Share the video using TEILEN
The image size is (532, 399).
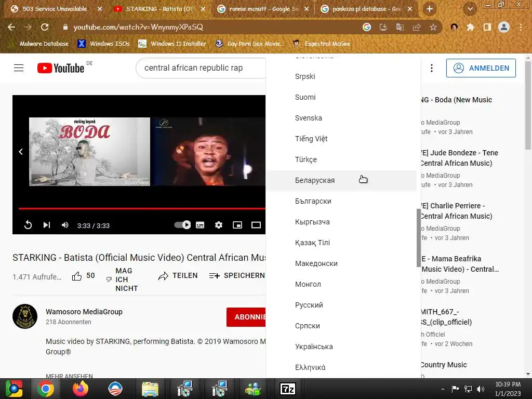click(x=178, y=275)
